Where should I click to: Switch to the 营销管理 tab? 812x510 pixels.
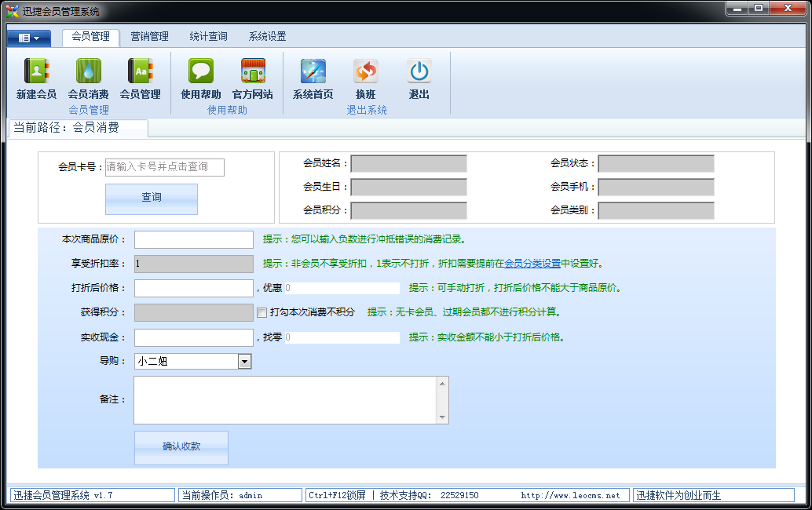coord(150,37)
